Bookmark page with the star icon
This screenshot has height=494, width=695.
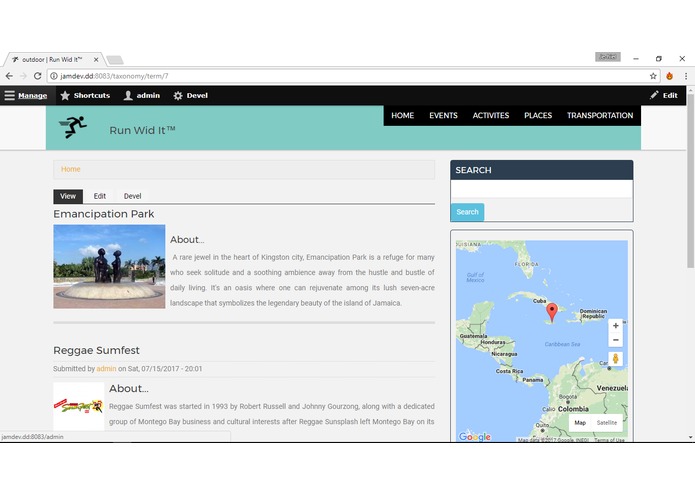(x=653, y=76)
